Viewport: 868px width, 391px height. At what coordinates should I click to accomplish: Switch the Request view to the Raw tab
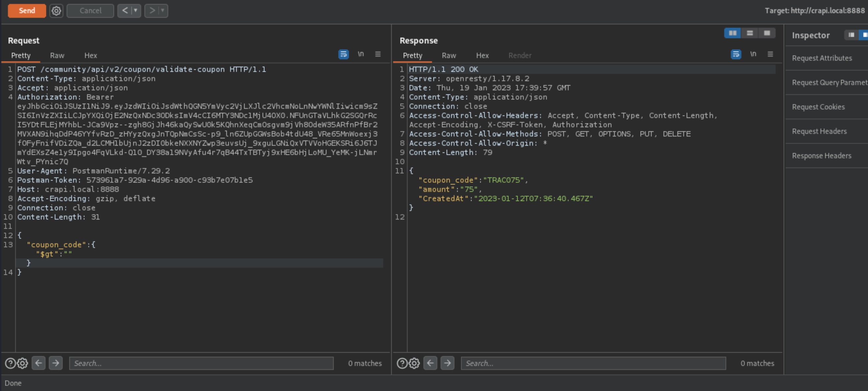pos(57,56)
